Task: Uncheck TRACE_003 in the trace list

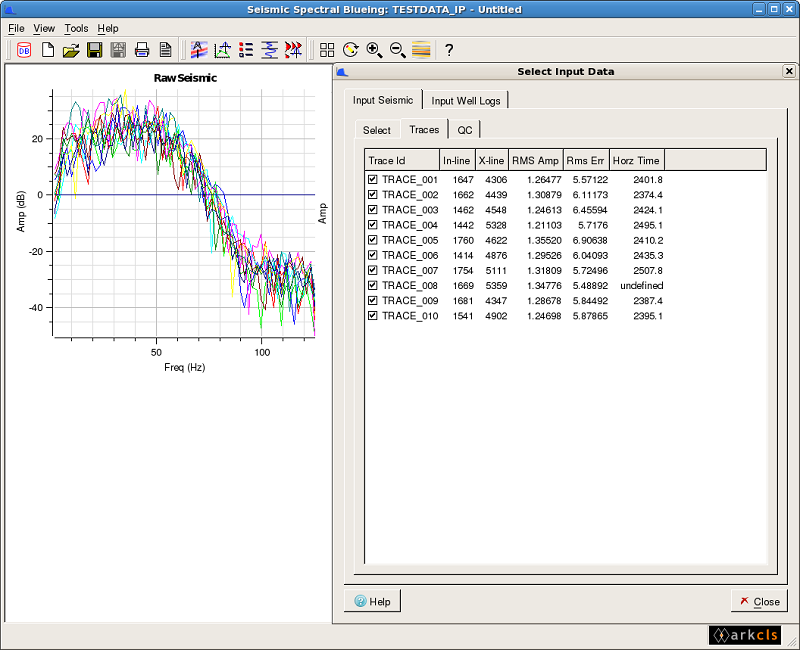Action: click(375, 210)
